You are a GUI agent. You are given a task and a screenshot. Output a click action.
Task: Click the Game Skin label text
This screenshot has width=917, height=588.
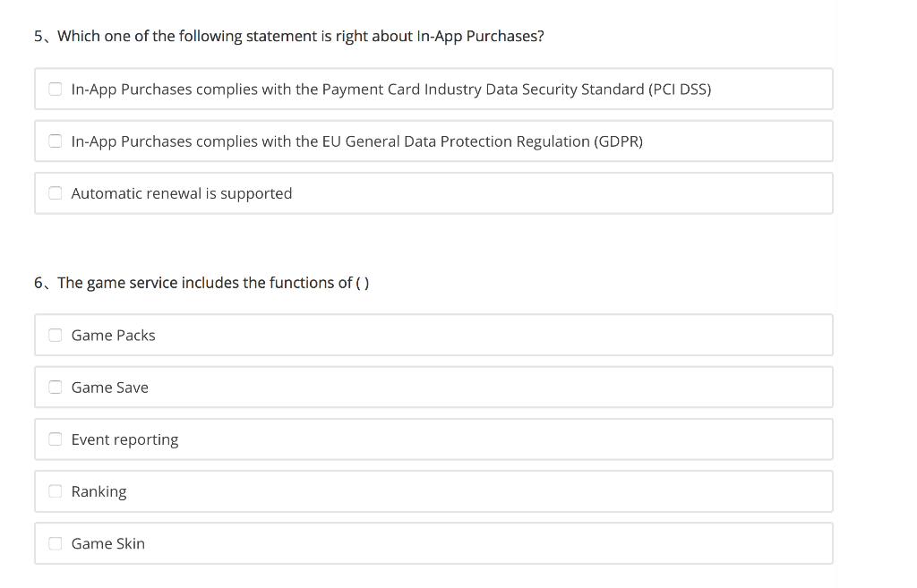tap(107, 543)
